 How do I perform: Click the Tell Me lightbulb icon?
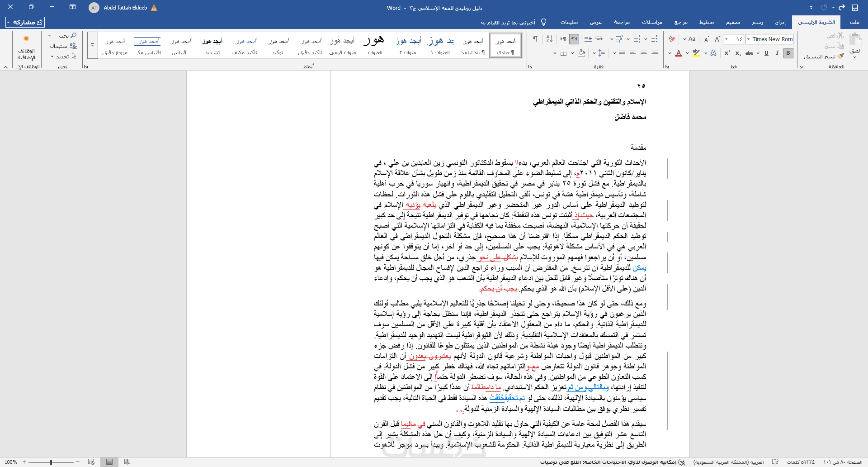[x=544, y=22]
